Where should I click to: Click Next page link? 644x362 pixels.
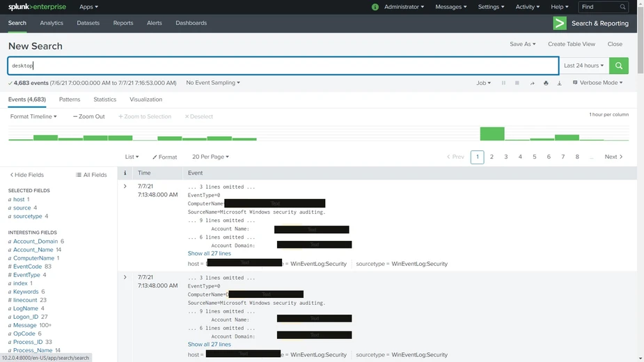point(613,157)
